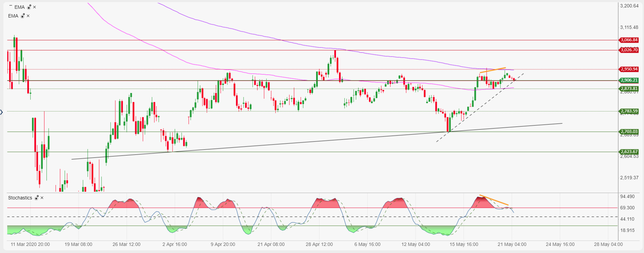Screen dimensions: 644x253
Task: Remove the second EMA indicator with X
Action: tap(28, 16)
